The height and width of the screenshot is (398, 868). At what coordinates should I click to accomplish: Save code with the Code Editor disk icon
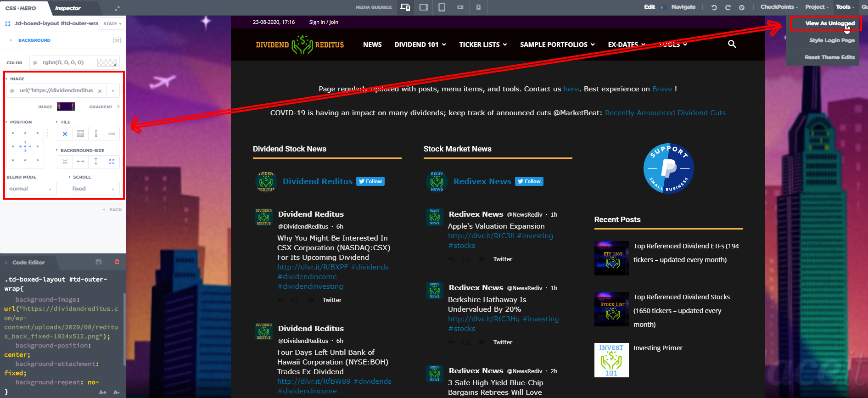click(x=98, y=262)
